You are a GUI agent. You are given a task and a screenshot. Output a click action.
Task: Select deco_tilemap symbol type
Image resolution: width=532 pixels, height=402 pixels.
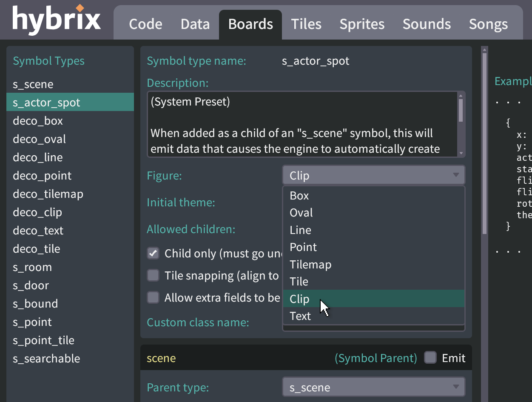point(48,194)
